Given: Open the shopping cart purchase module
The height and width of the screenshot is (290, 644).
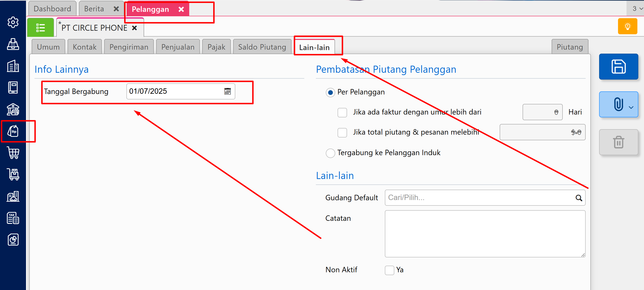Looking at the screenshot, I should [13, 153].
